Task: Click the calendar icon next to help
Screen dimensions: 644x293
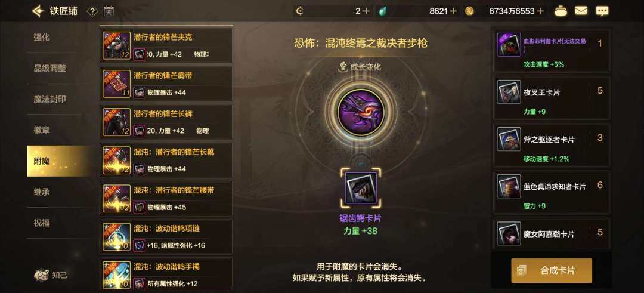Action: (x=109, y=11)
